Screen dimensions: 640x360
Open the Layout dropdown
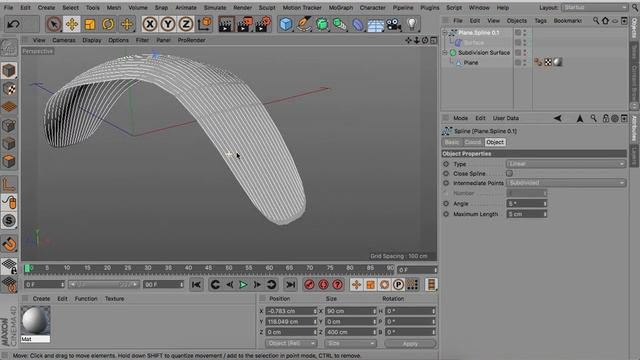(595, 8)
